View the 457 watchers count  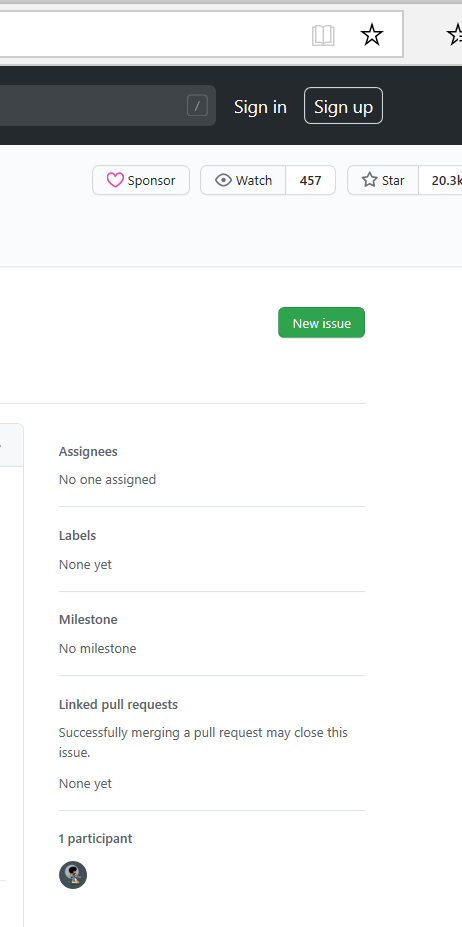pyautogui.click(x=311, y=180)
